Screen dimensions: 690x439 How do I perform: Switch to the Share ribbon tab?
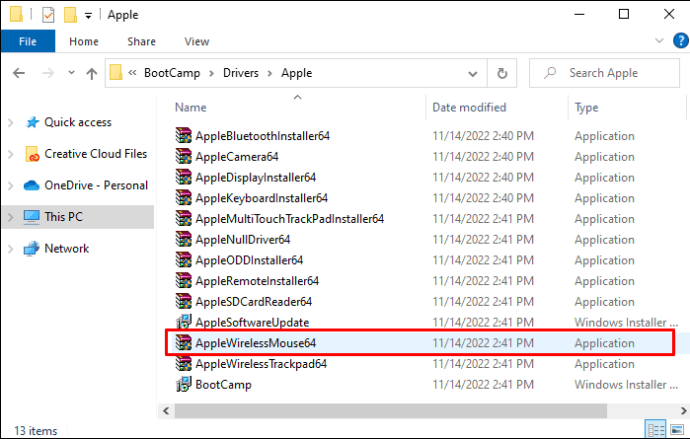pos(141,41)
